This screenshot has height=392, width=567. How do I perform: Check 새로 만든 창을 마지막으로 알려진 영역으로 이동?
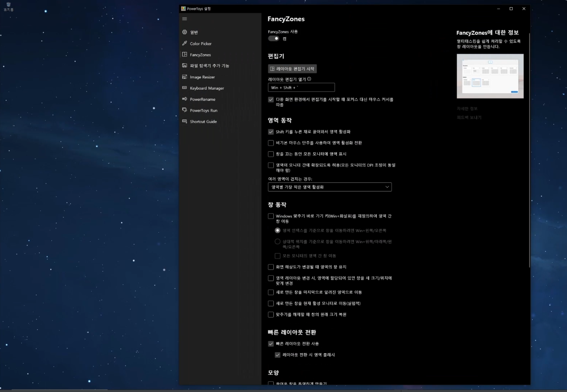point(271,292)
